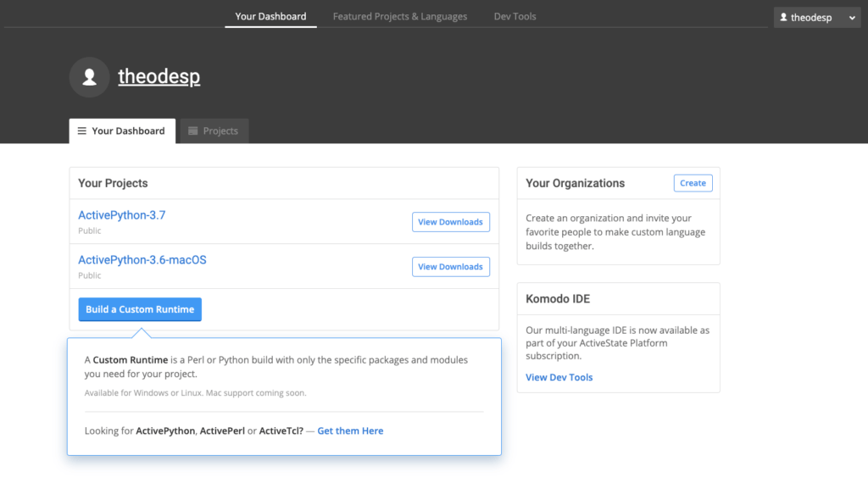Screen dimensions: 868x483
Task: Open the Dev Tools menu item
Action: click(515, 16)
